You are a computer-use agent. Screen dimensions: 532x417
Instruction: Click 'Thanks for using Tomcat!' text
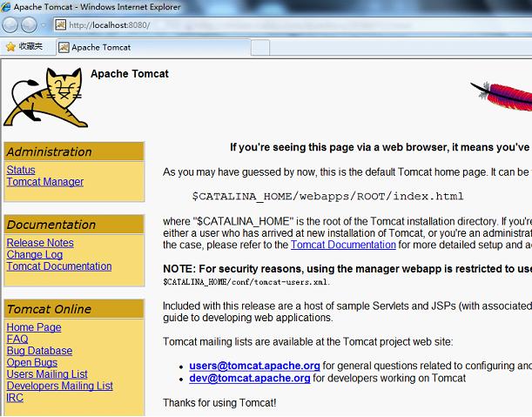219,403
